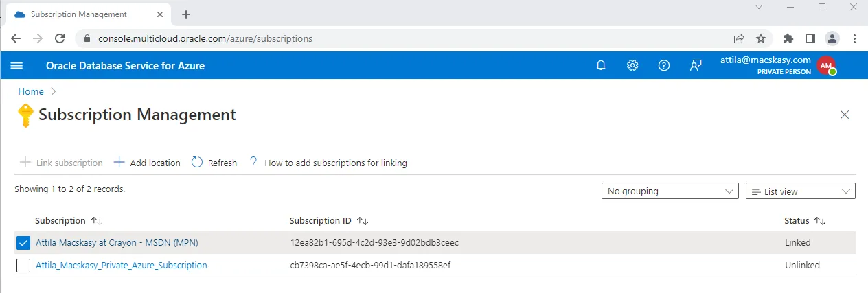868x293 pixels.
Task: Open Attila_Macskasy_Private_Azure_Subscription link
Action: (121, 265)
